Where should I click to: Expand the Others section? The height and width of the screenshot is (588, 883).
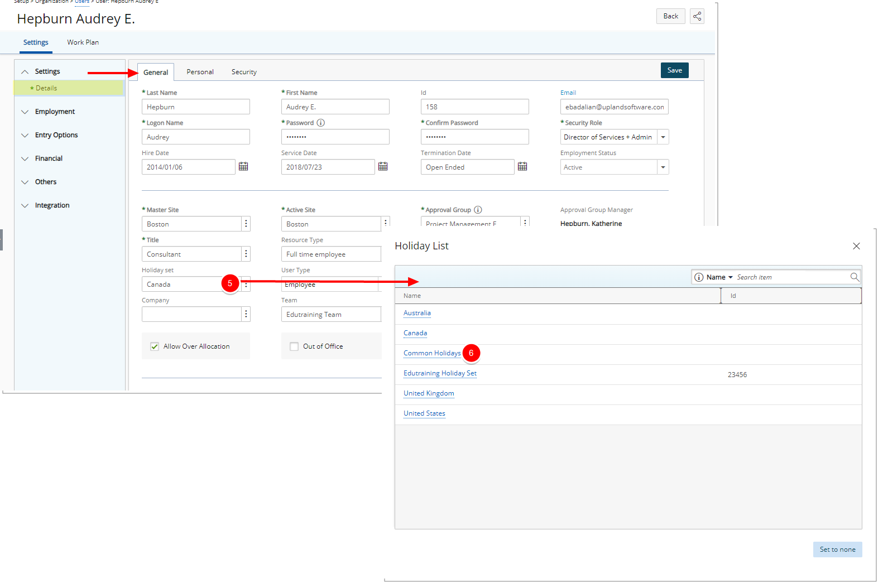tap(25, 182)
